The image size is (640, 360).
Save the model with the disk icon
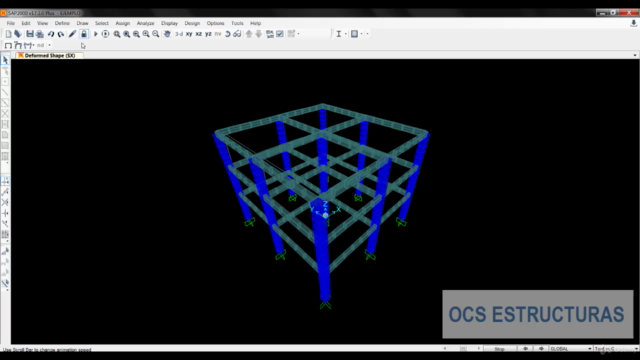[x=30, y=34]
